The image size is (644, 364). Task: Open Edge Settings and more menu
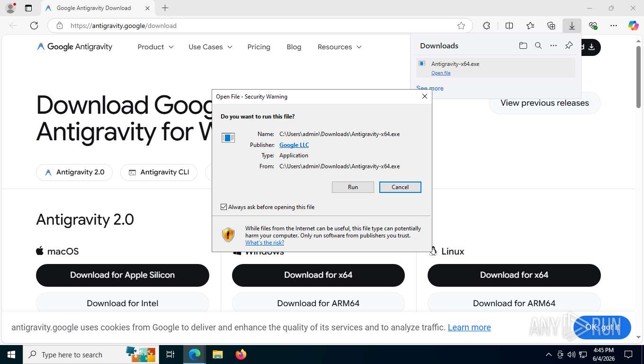point(614,26)
